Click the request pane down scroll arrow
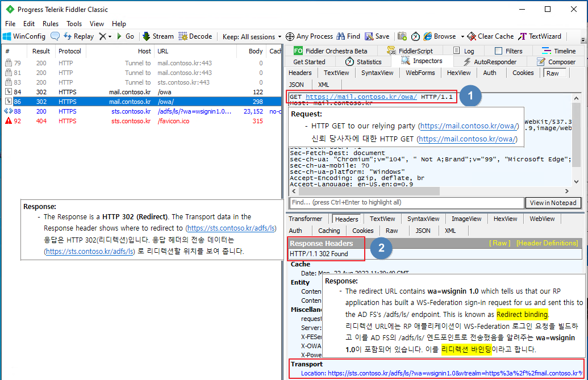Viewport: 588px width, 380px height. pos(577,182)
